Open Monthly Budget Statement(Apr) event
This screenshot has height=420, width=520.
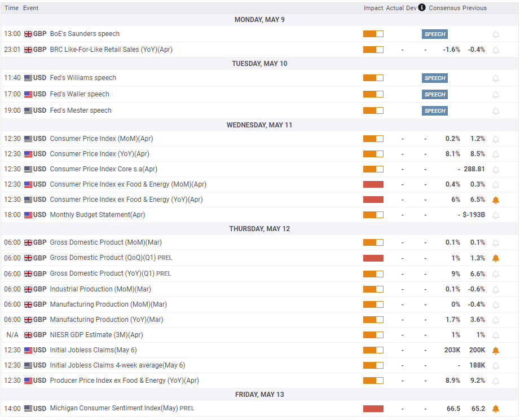tap(98, 215)
